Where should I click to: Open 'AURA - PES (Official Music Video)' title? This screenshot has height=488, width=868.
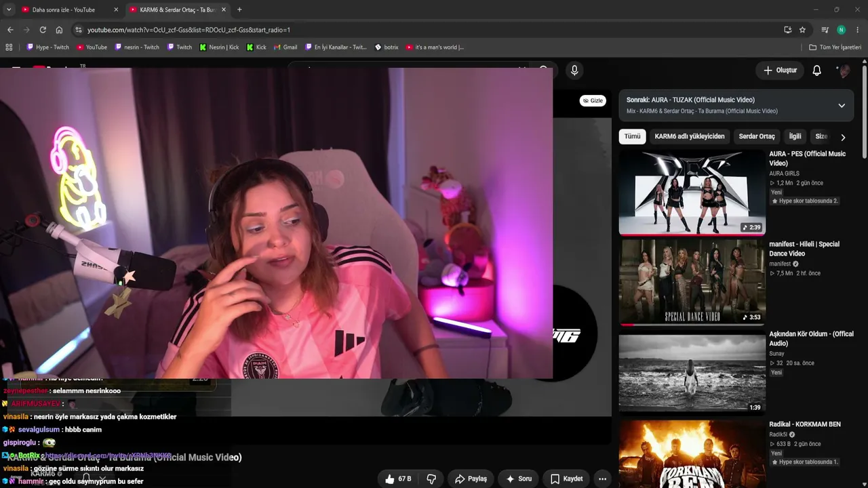(x=808, y=159)
